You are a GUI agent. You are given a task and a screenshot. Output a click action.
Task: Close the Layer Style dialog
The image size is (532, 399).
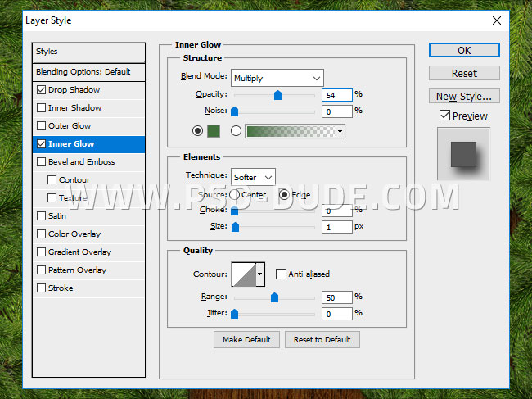pos(498,19)
